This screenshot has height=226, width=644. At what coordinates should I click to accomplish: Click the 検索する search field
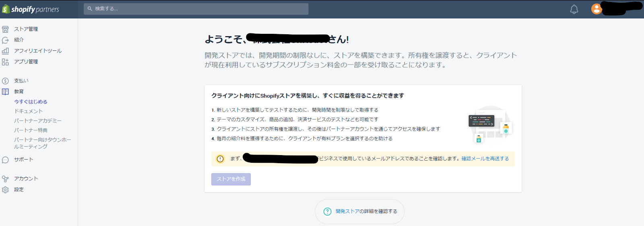(x=196, y=9)
